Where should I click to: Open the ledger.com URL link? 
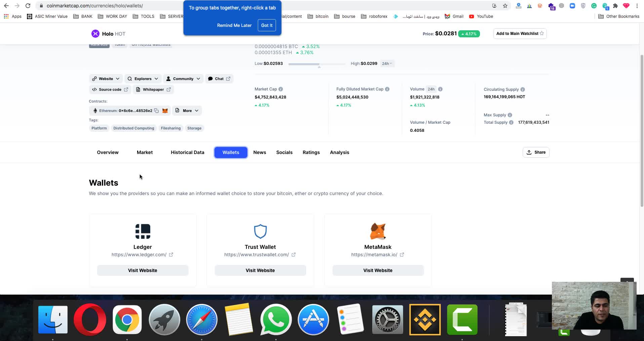pyautogui.click(x=143, y=255)
